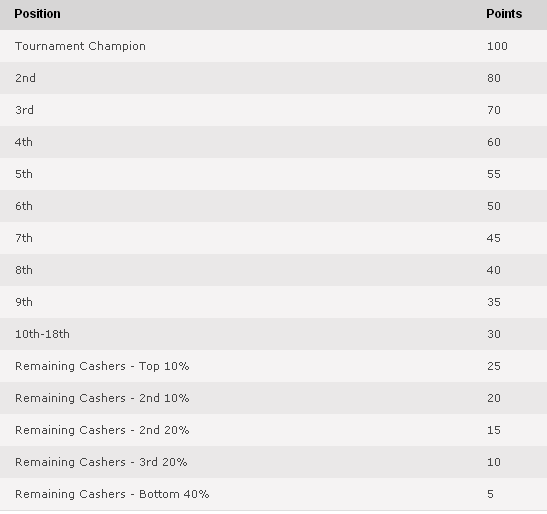Select the 7th position label
Viewport: 547px width, 514px height.
click(x=24, y=238)
